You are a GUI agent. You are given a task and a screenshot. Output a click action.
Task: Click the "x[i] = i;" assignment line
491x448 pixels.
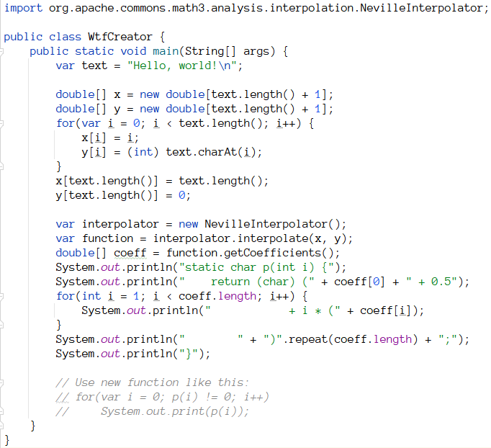coord(110,138)
